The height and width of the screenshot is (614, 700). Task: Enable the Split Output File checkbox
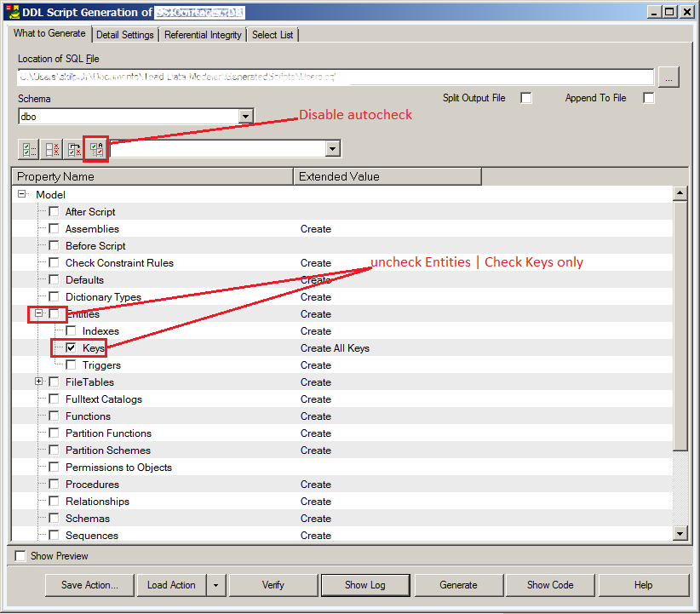526,98
